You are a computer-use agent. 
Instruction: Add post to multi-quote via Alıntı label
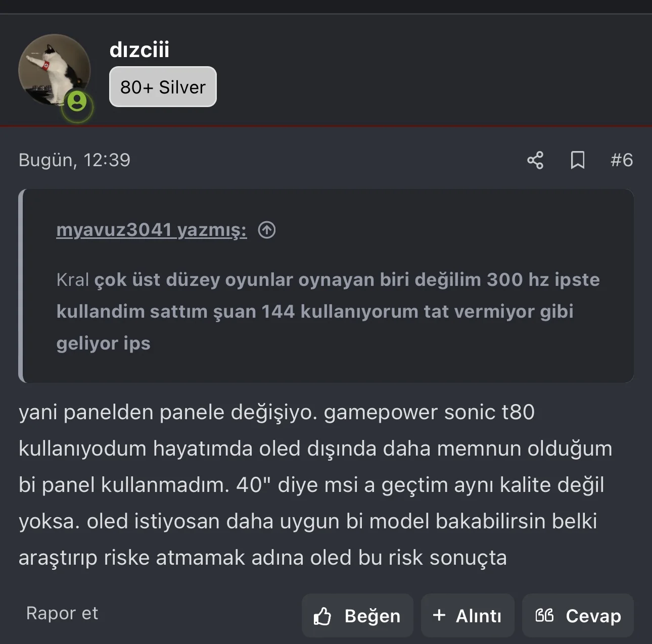[x=479, y=616]
